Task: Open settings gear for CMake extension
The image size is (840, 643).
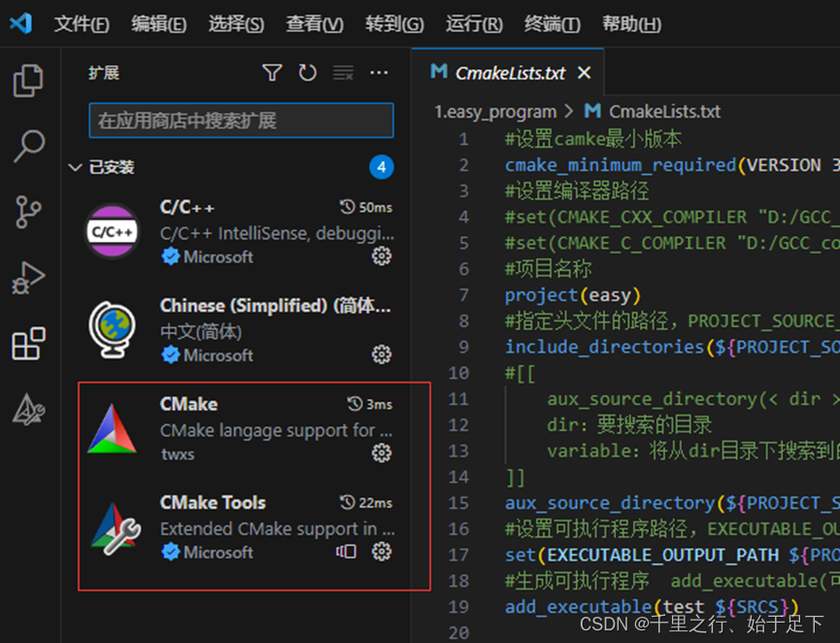Action: (382, 453)
